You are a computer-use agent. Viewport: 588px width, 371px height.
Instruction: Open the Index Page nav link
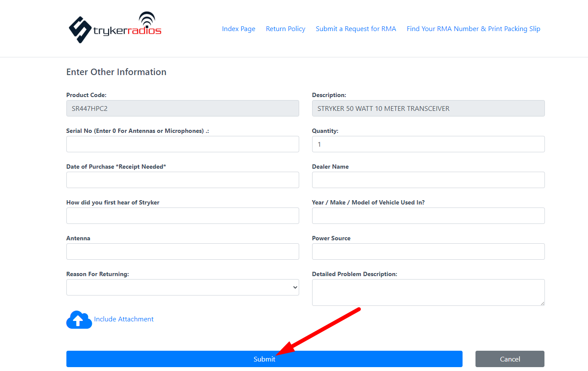coord(238,29)
